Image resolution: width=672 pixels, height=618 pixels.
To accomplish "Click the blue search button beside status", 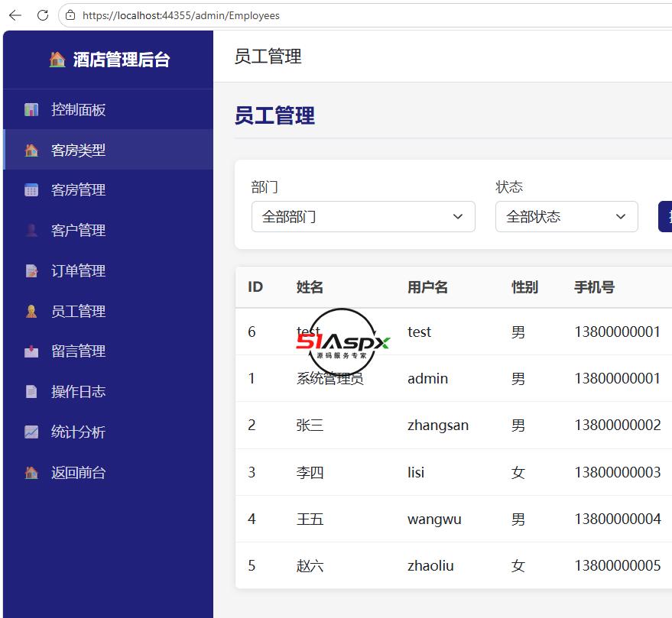I will 665,217.
